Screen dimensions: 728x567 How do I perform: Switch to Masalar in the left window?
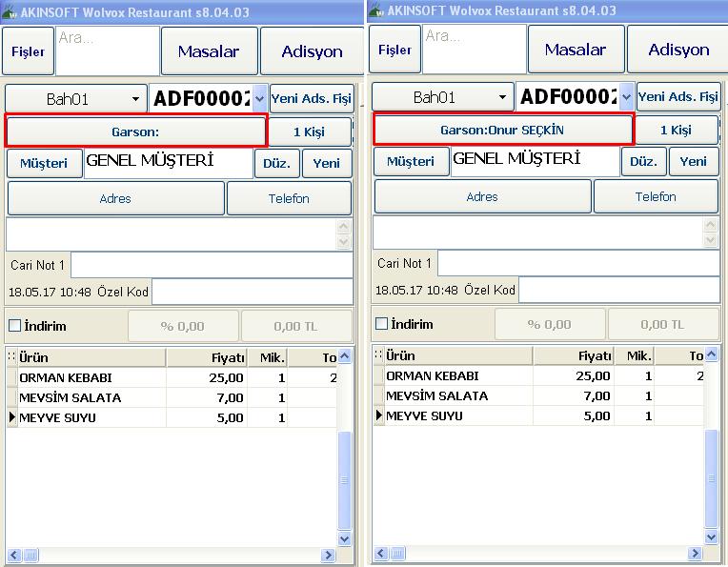tap(209, 51)
